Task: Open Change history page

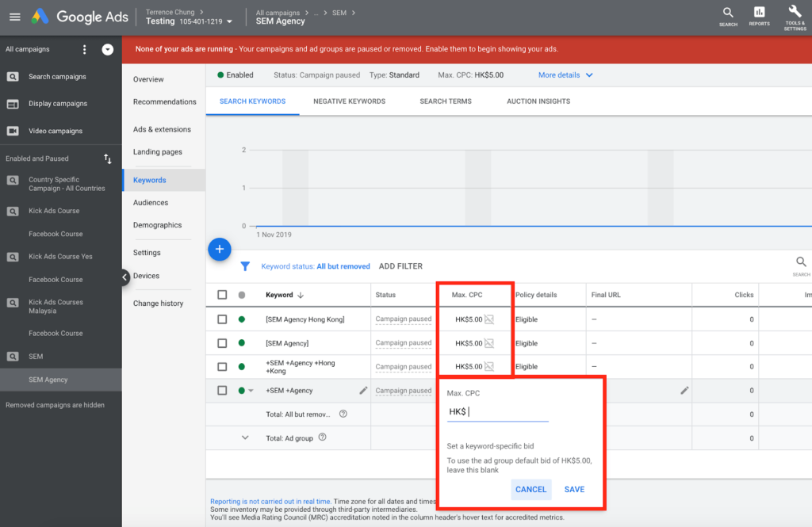Action: (158, 304)
